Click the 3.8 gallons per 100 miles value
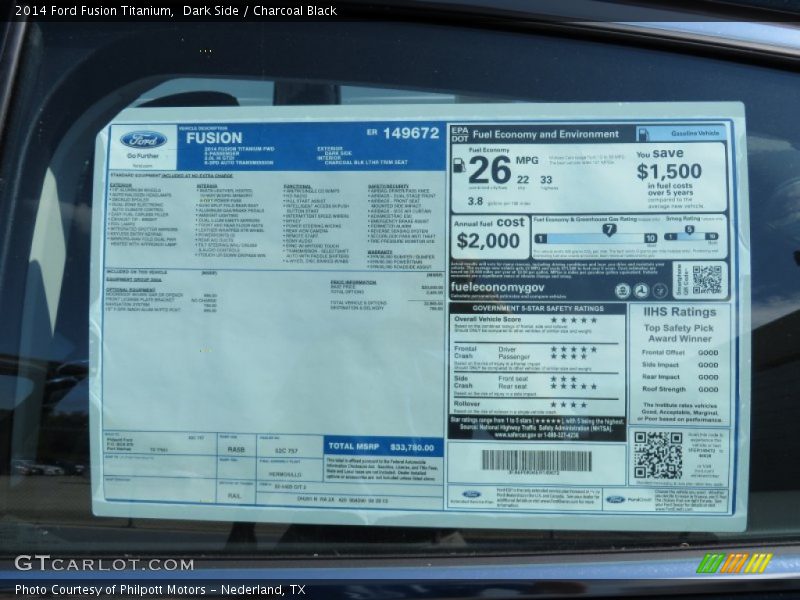This screenshot has height=600, width=800. pos(475,202)
